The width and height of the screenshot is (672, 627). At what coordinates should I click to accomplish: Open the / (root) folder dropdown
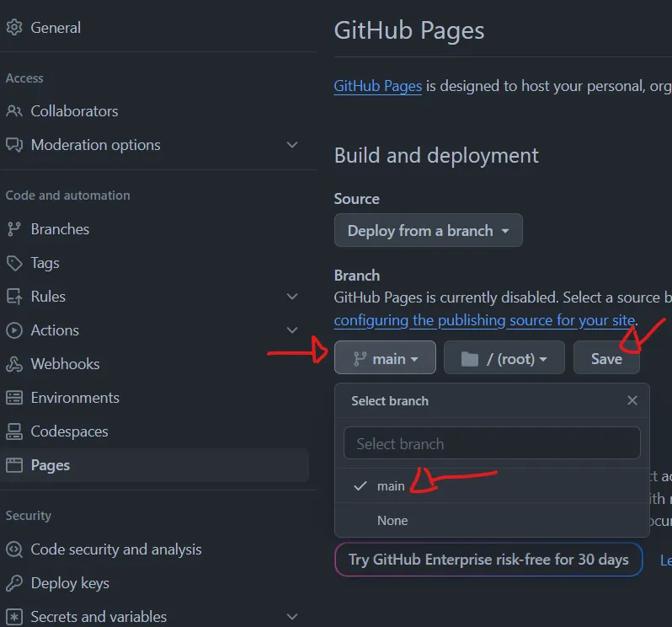pyautogui.click(x=504, y=357)
